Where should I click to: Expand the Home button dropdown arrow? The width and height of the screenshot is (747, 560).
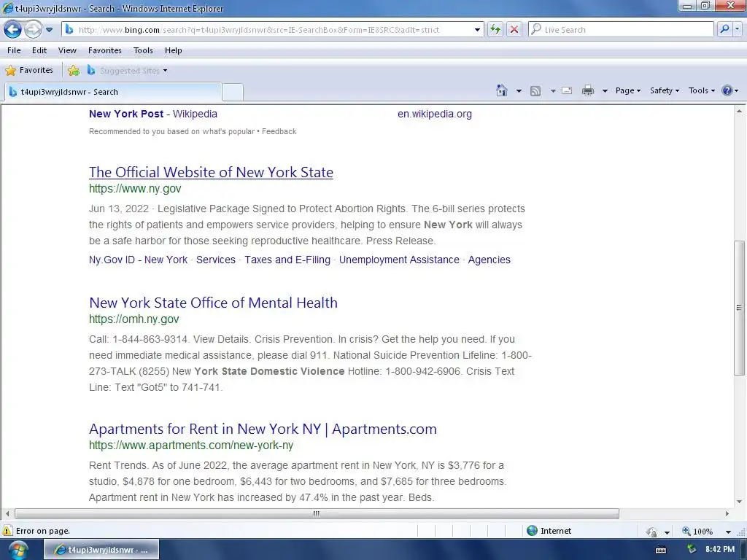tap(519, 90)
